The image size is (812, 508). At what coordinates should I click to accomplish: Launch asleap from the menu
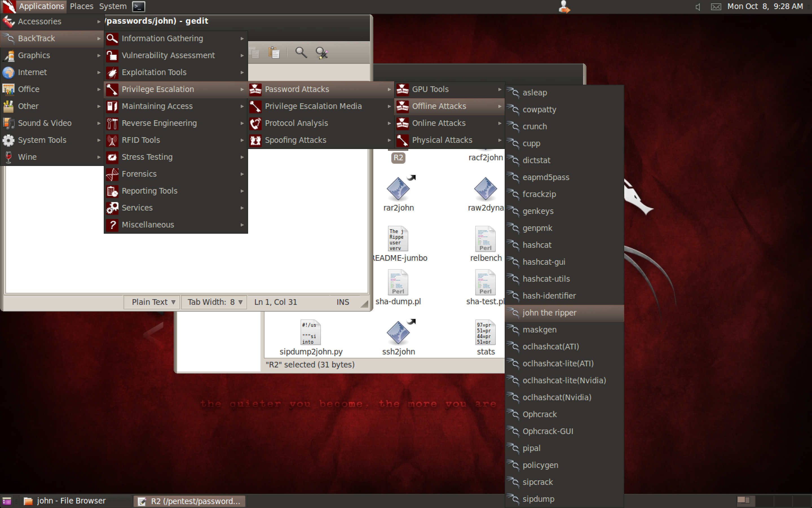coord(564,93)
